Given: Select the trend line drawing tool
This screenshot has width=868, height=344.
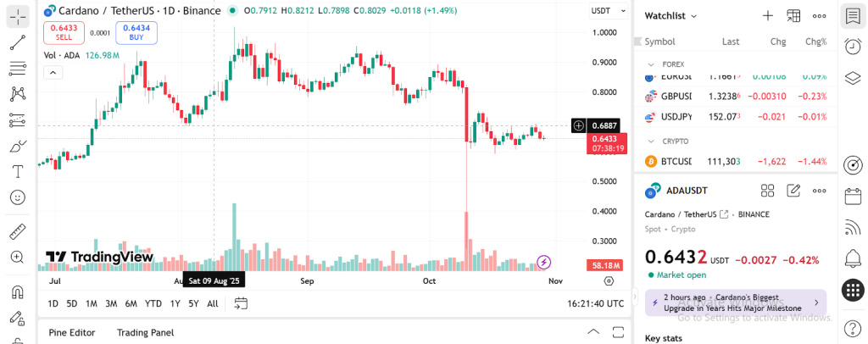Looking at the screenshot, I should [18, 42].
